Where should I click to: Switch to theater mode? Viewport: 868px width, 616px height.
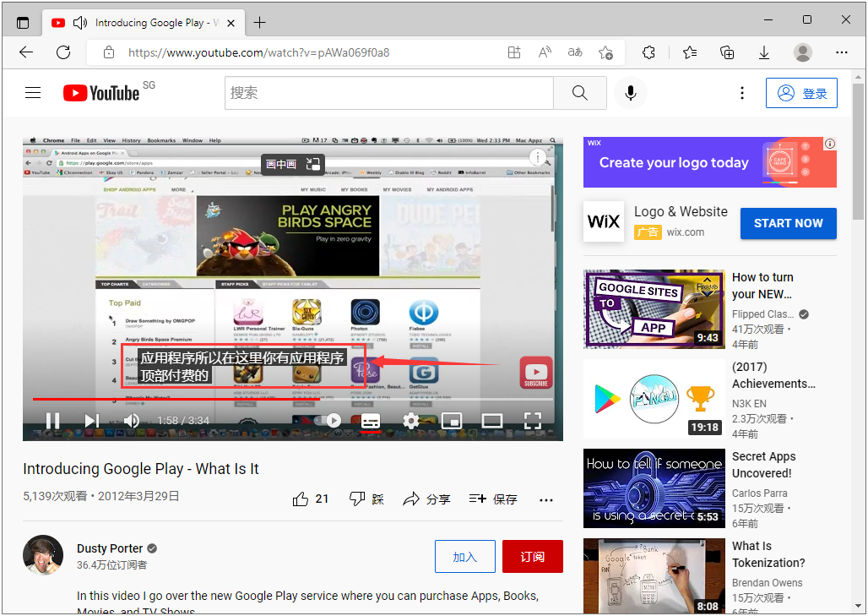click(491, 421)
